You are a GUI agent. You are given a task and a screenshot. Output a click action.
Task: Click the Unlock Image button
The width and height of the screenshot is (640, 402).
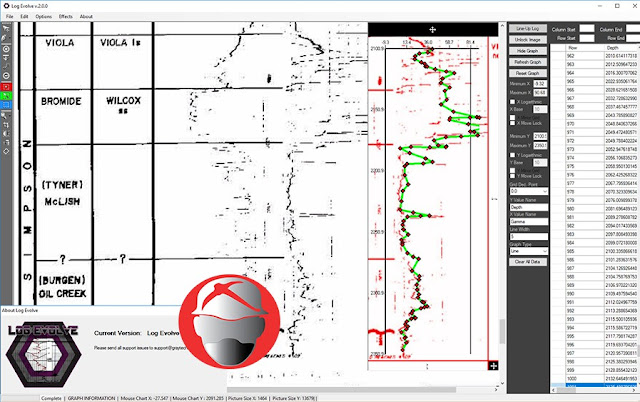click(528, 40)
